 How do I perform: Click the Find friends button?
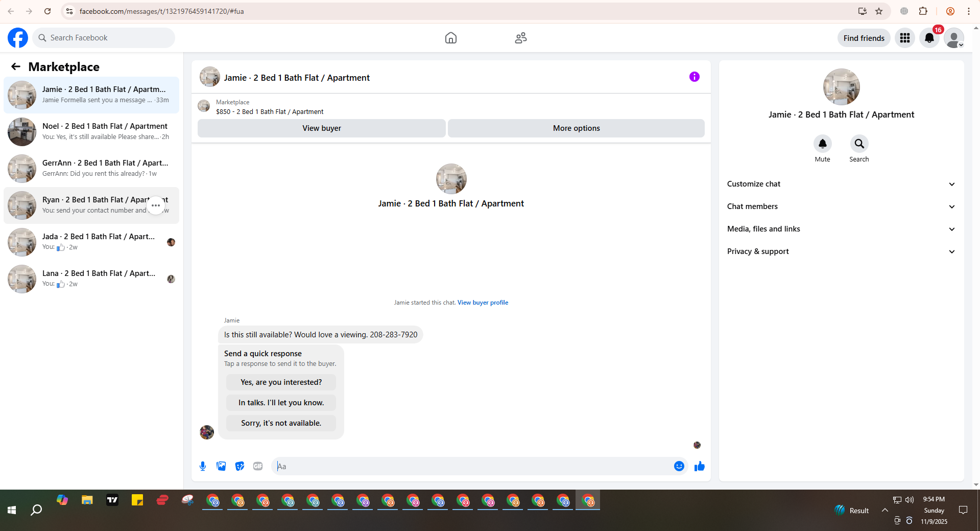(864, 38)
